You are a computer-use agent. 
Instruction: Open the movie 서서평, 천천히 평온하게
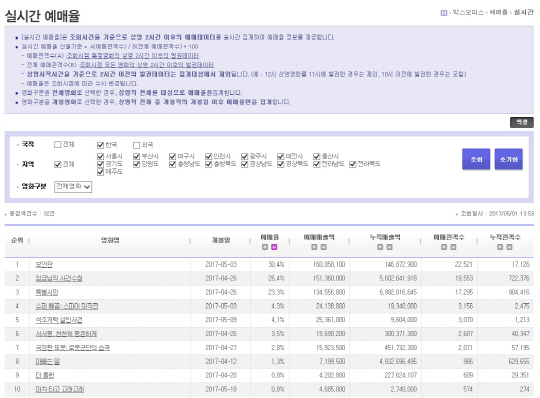(x=66, y=334)
